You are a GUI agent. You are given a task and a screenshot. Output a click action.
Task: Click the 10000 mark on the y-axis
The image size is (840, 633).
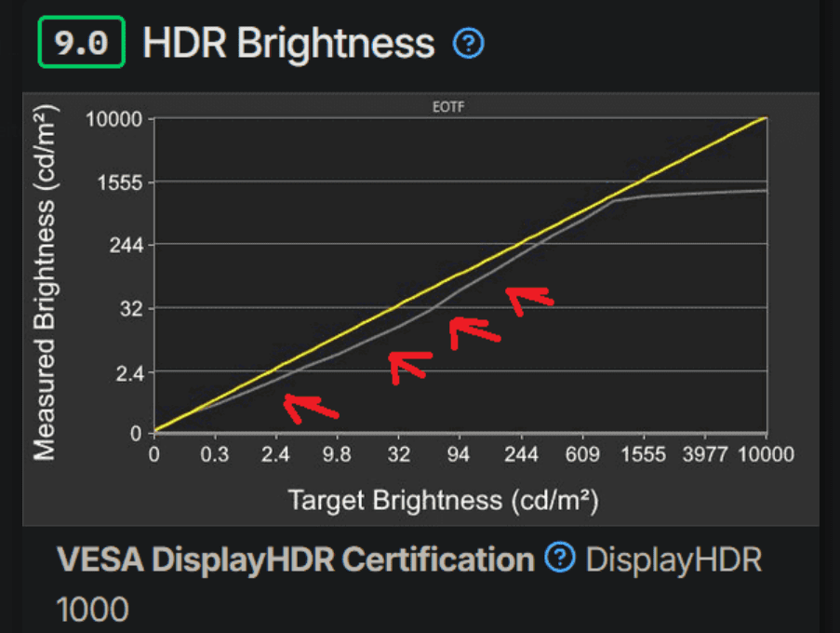click(115, 119)
